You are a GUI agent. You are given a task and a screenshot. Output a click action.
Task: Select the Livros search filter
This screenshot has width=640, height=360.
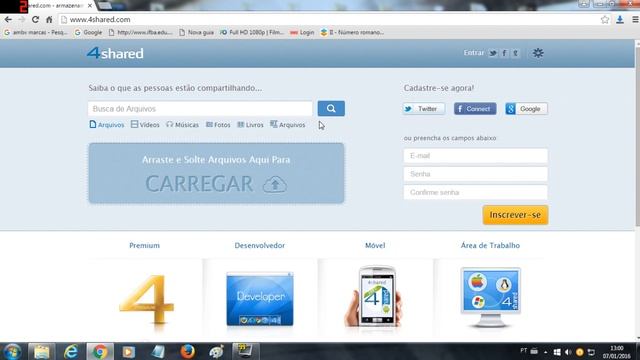coord(251,124)
